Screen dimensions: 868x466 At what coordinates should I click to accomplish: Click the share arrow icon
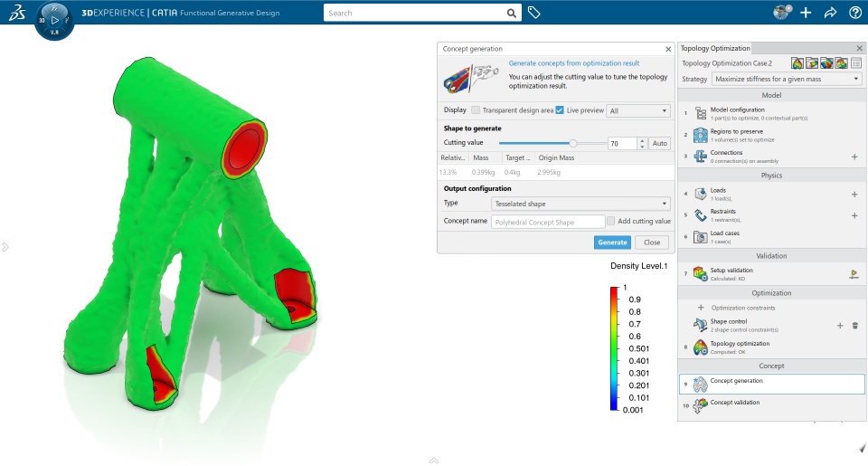tap(830, 12)
